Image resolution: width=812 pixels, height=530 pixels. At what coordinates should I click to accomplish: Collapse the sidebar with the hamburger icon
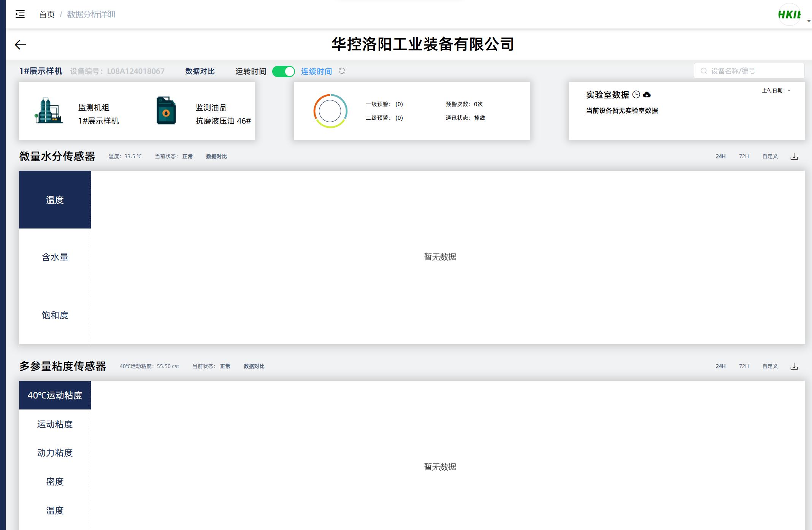point(20,14)
